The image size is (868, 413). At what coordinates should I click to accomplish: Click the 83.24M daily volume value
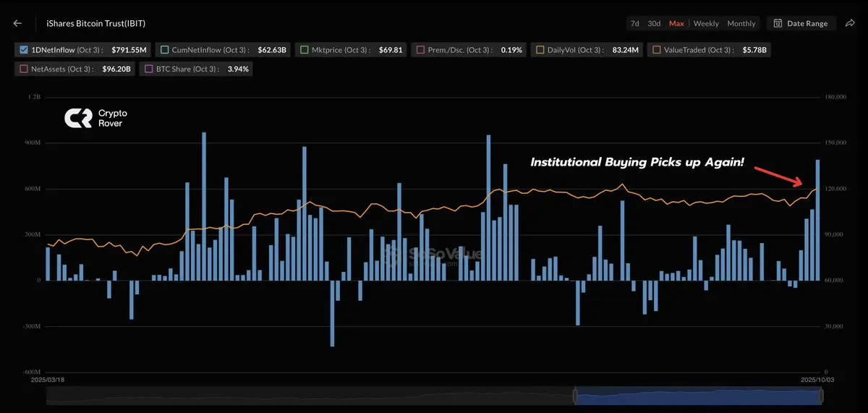tap(627, 50)
